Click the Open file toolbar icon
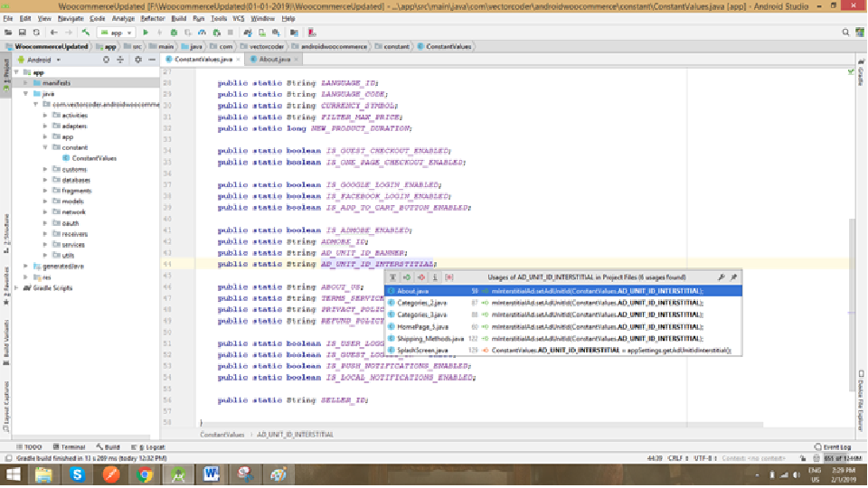The height and width of the screenshot is (488, 868). [8, 33]
